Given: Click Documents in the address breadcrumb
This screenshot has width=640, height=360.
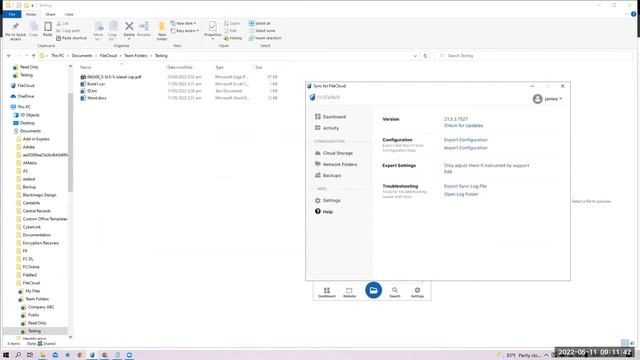Looking at the screenshot, I should pos(82,56).
